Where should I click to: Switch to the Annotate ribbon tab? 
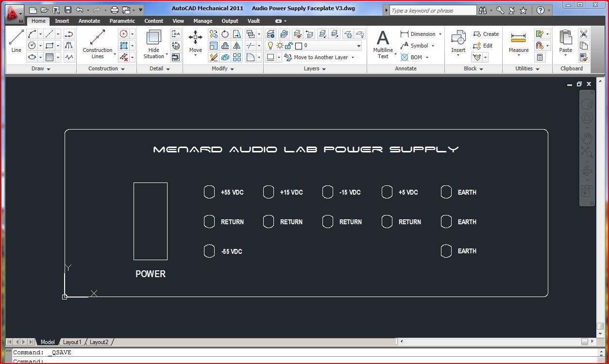(89, 21)
